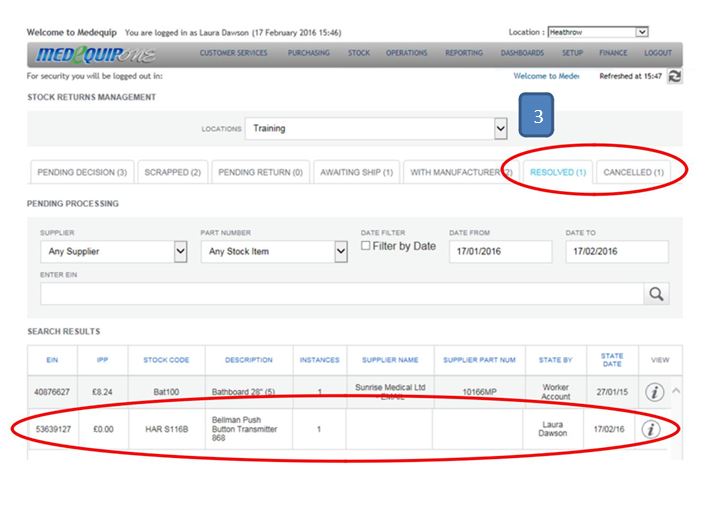Click state date 17/02/16
Screen dimensions: 723x506
(609, 429)
